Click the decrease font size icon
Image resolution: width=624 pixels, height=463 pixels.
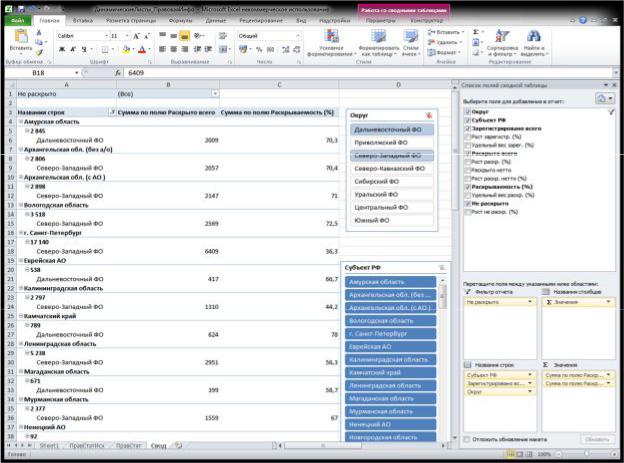coord(146,36)
